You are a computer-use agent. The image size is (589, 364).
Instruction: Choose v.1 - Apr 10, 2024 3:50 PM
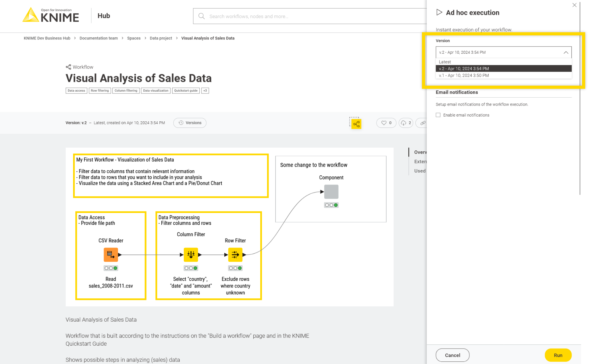[464, 76]
